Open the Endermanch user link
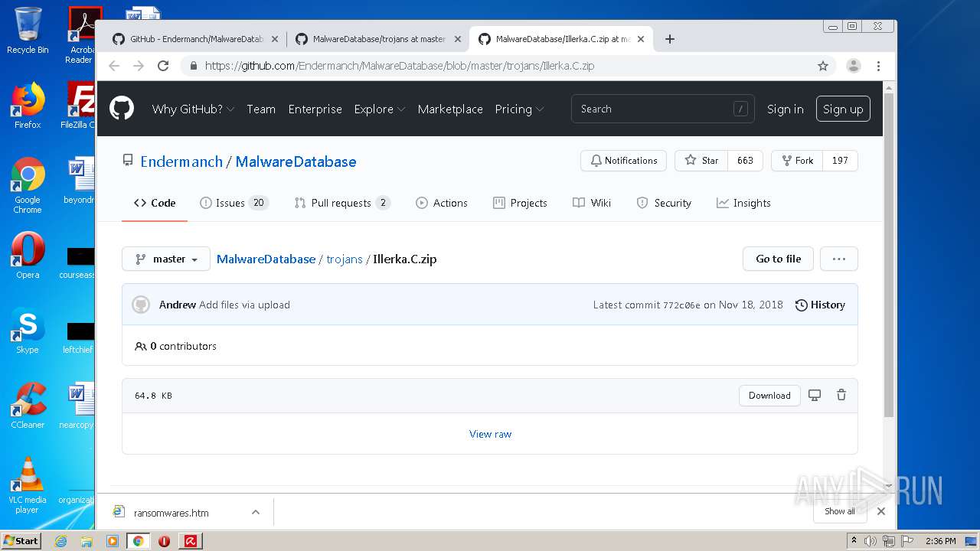This screenshot has height=551, width=980. pyautogui.click(x=181, y=161)
